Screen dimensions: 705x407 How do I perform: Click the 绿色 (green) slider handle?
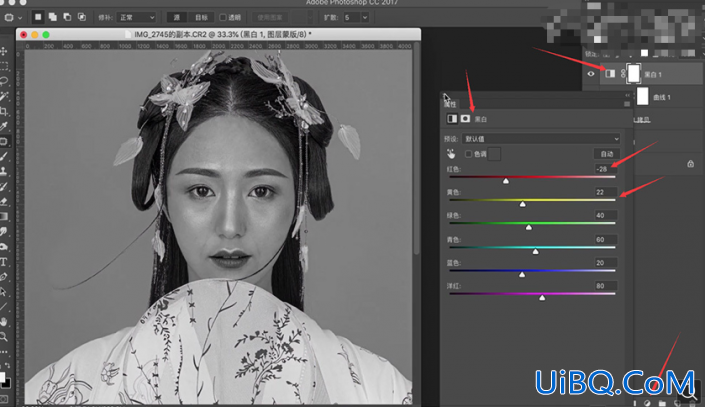pos(529,228)
